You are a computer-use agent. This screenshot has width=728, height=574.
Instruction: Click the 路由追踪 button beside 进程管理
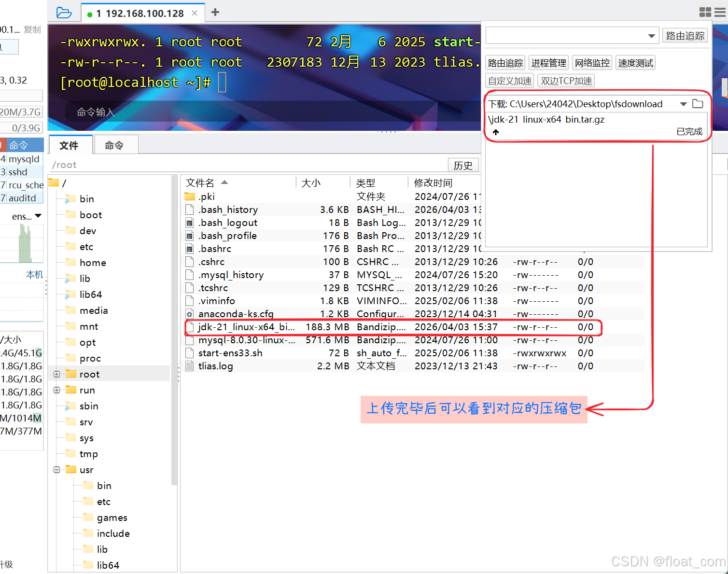point(505,63)
